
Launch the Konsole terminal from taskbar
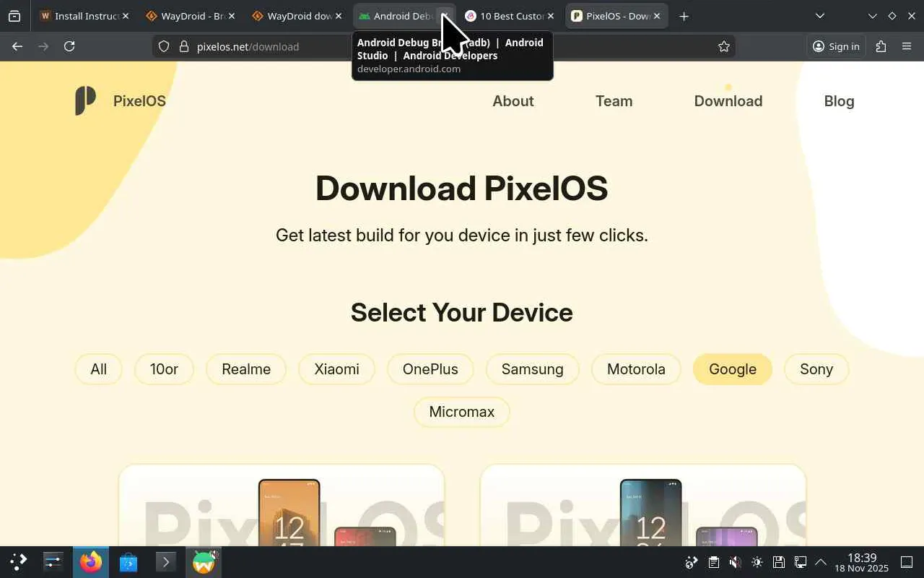click(165, 562)
